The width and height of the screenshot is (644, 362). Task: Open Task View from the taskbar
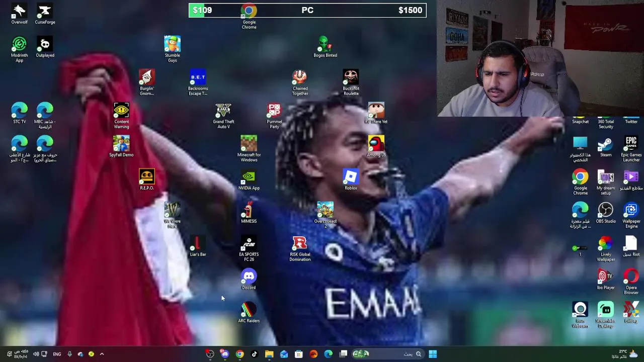click(x=343, y=354)
